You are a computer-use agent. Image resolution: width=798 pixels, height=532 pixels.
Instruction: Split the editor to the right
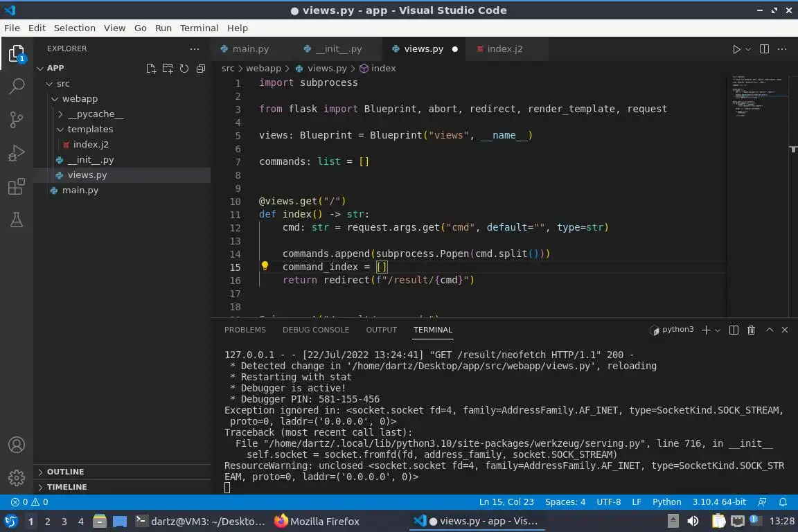(x=764, y=49)
